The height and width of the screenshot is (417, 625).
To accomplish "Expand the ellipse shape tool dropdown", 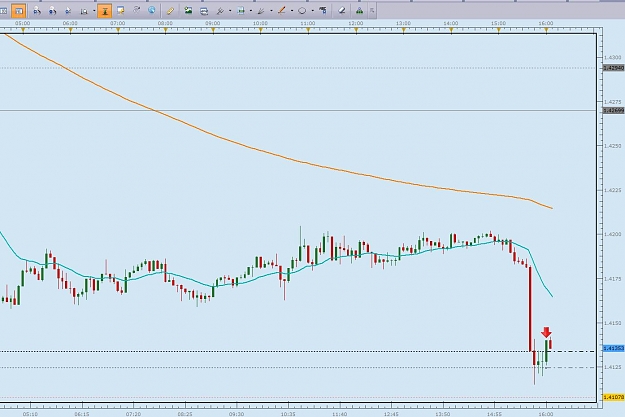I will [x=312, y=11].
